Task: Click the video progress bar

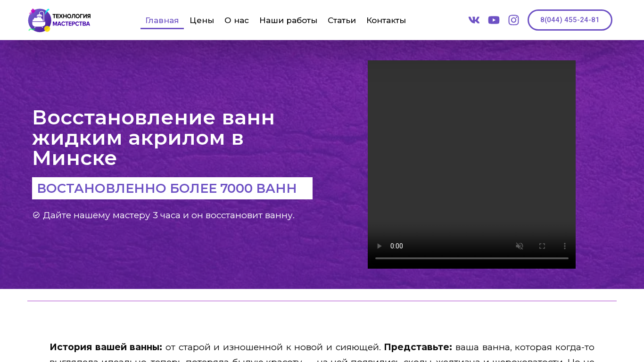Action: (x=472, y=258)
